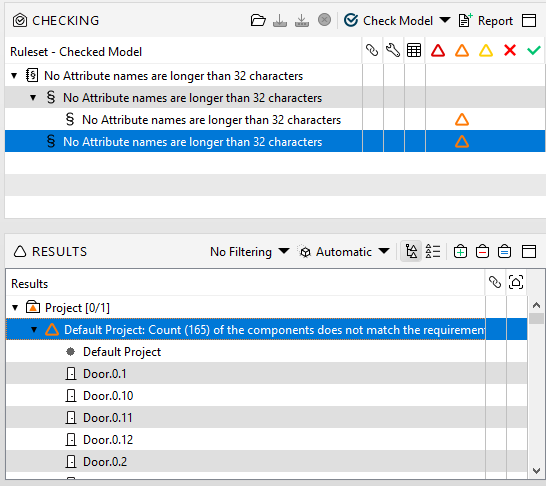
Task: Click the Report button
Action: (486, 21)
